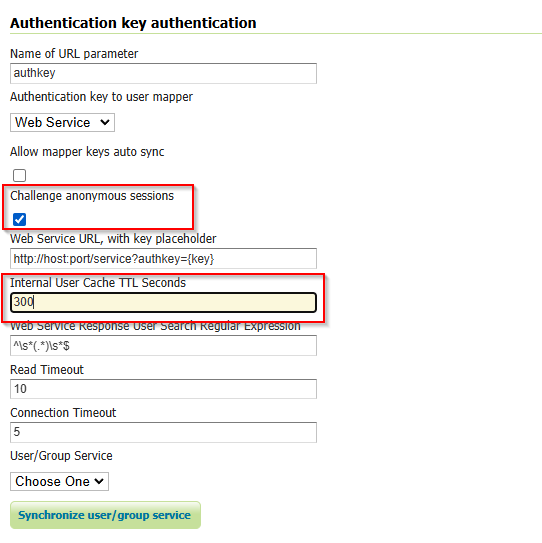Click the Choose One dropdown chevron arrow

pyautogui.click(x=99, y=481)
